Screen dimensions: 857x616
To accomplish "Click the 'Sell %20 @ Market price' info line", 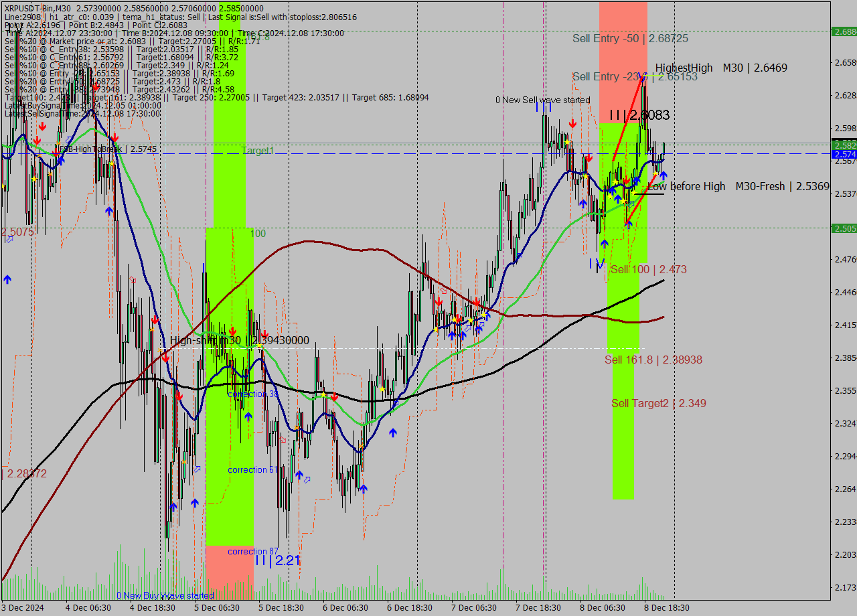I will tap(132, 41).
